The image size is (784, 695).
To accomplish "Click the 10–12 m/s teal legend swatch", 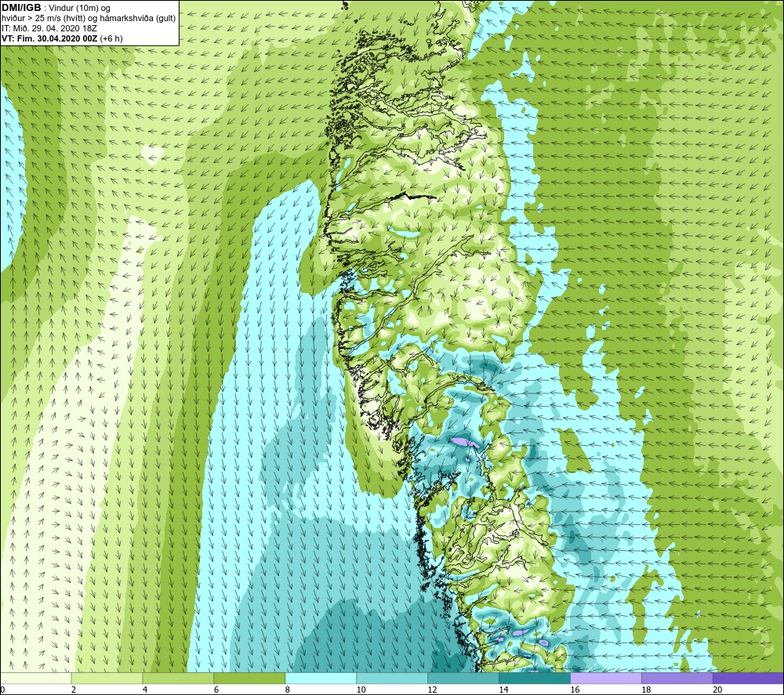I will 392,678.
